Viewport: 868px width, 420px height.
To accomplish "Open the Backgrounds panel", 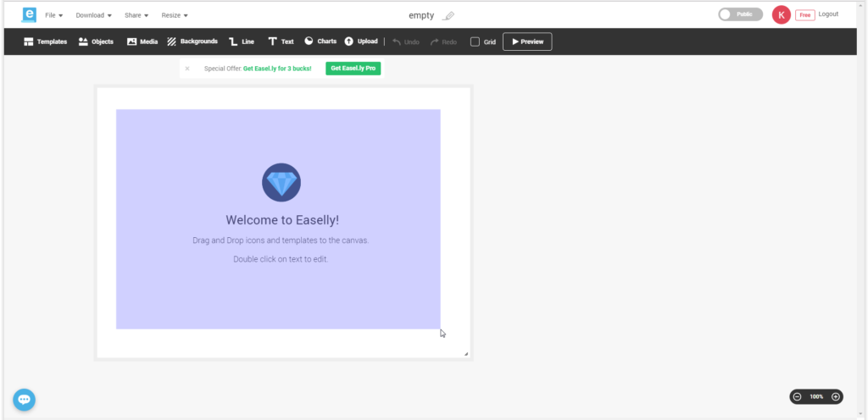I will (192, 41).
